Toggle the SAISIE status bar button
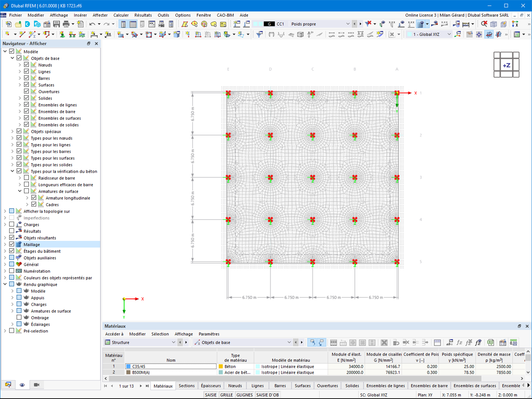The width and height of the screenshot is (532, 399). point(211,395)
